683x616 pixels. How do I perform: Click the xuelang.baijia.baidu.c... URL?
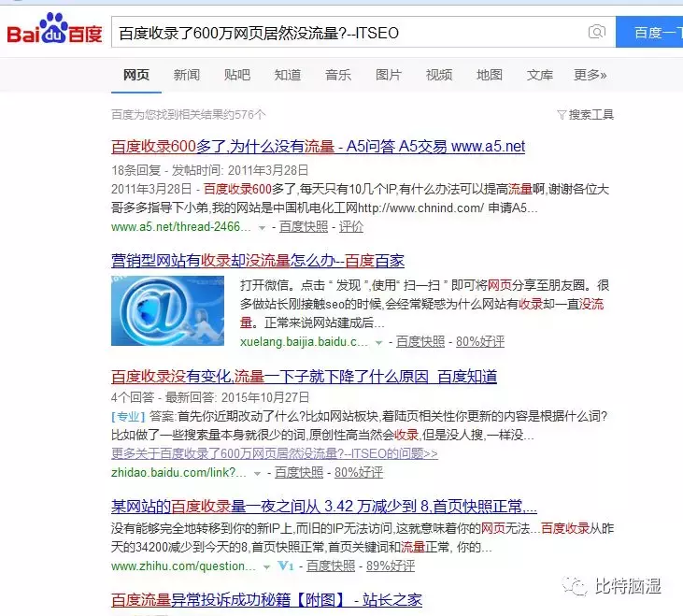(x=304, y=342)
